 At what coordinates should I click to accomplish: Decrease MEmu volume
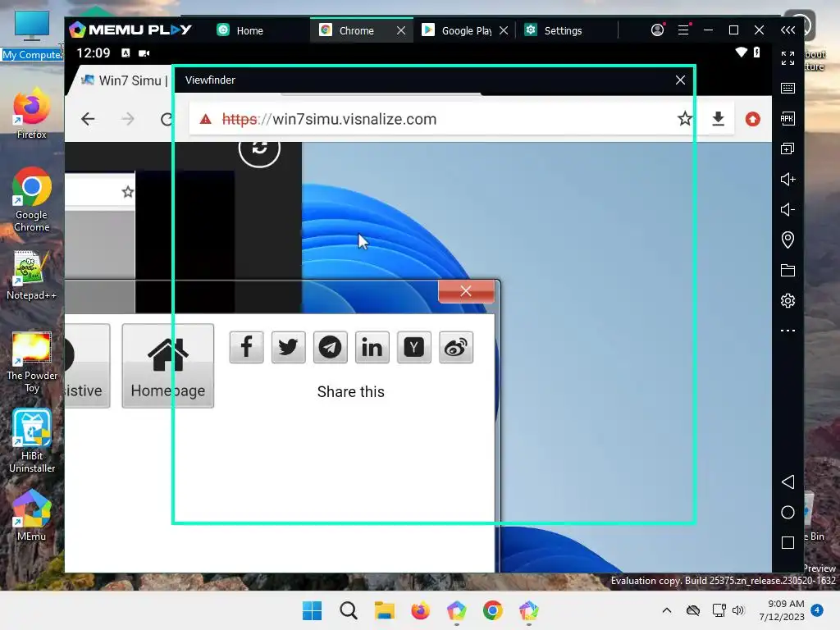click(x=787, y=209)
